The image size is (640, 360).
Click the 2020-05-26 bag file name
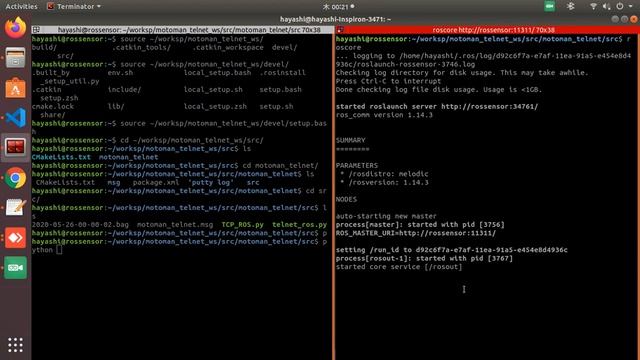[x=80, y=224]
